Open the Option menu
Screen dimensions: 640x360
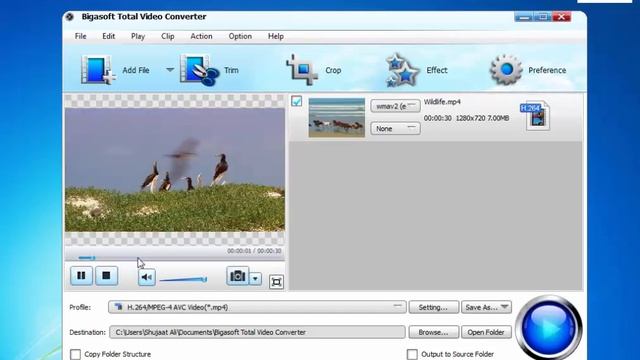(240, 36)
